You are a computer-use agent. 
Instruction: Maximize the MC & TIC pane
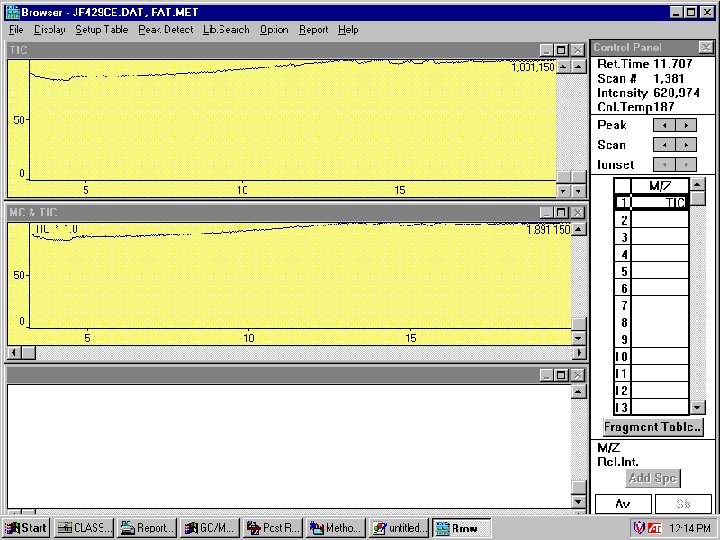(561, 212)
